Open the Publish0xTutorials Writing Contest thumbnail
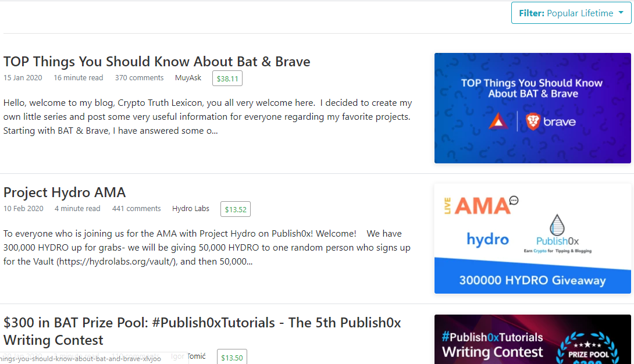The height and width of the screenshot is (364, 634). point(533,340)
